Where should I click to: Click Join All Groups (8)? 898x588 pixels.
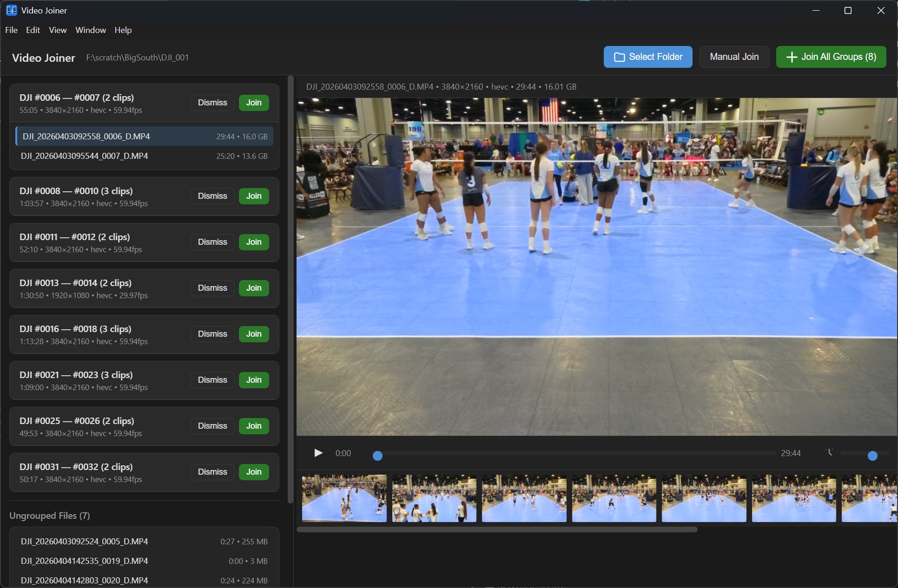(x=831, y=57)
